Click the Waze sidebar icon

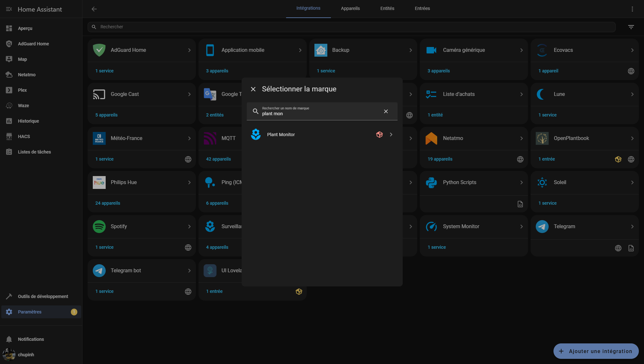[x=9, y=106]
